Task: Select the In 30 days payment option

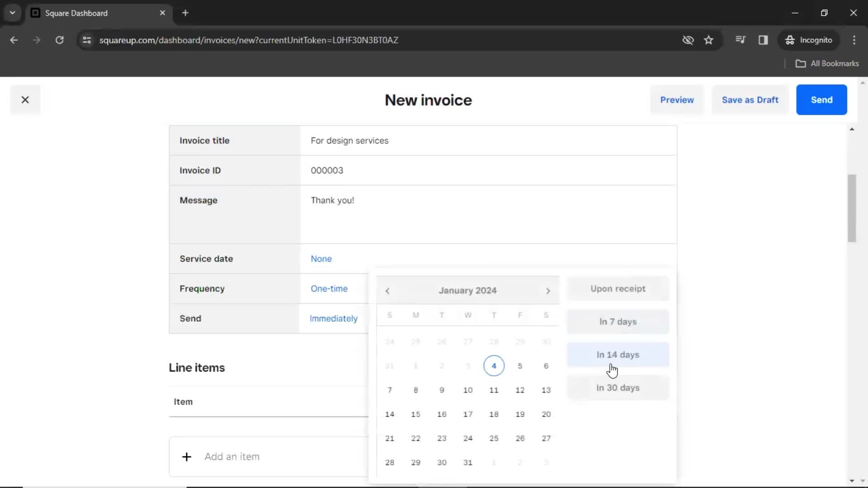Action: coord(618,387)
